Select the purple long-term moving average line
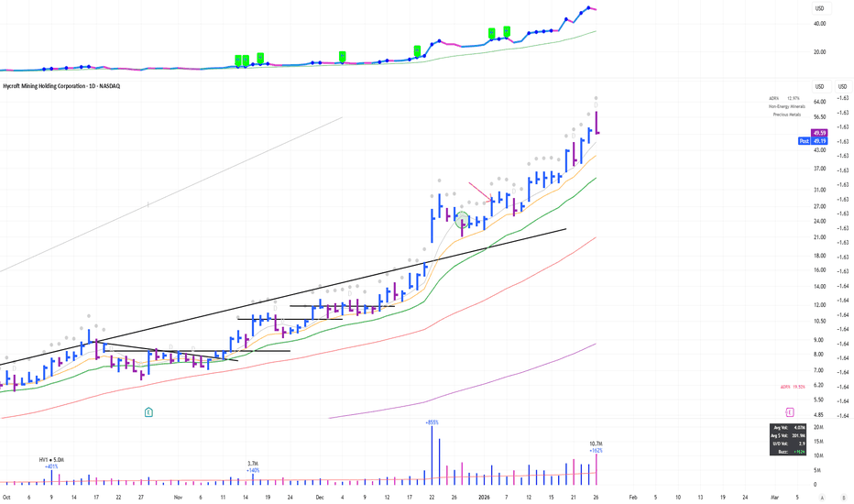Viewport: 854px width, 504px height. 463,389
